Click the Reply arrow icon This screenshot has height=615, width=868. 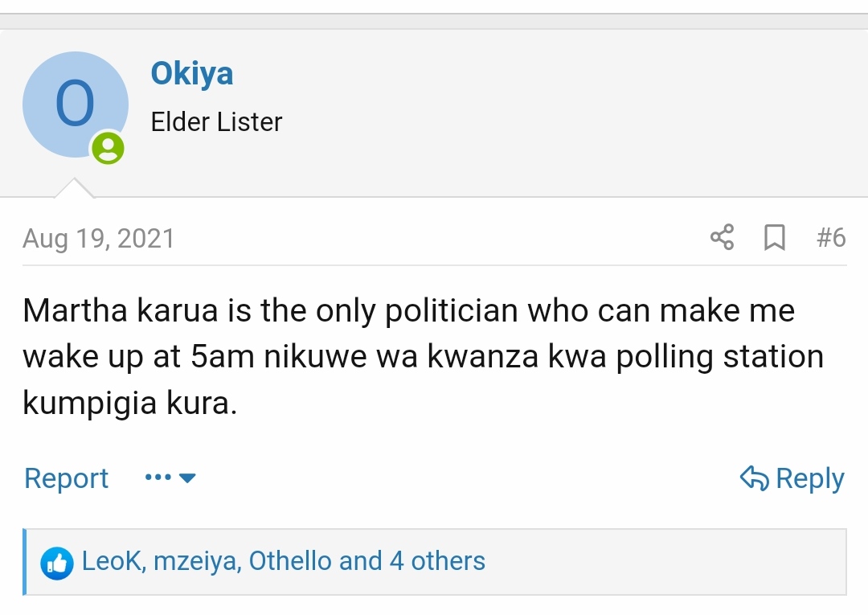(754, 478)
